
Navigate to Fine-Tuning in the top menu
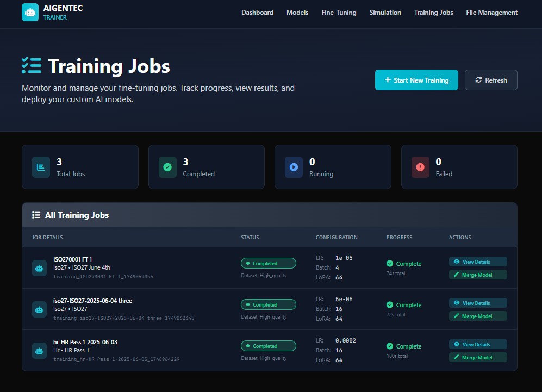coord(339,12)
